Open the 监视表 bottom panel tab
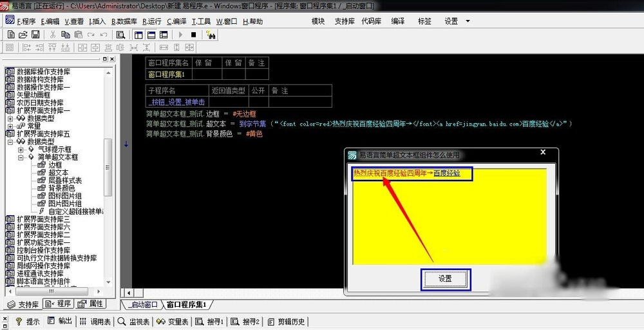This screenshot has height=330, width=644. coord(134,322)
